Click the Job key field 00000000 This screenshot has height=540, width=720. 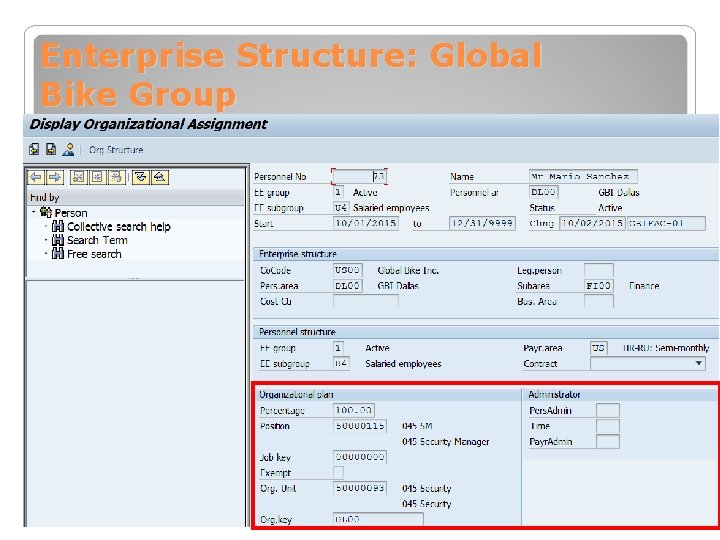click(x=360, y=457)
